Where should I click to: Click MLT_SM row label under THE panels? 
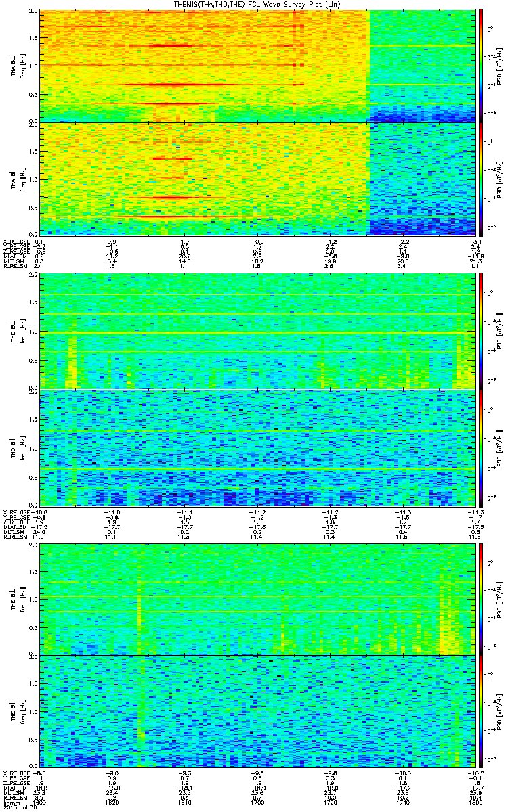pyautogui.click(x=14, y=794)
